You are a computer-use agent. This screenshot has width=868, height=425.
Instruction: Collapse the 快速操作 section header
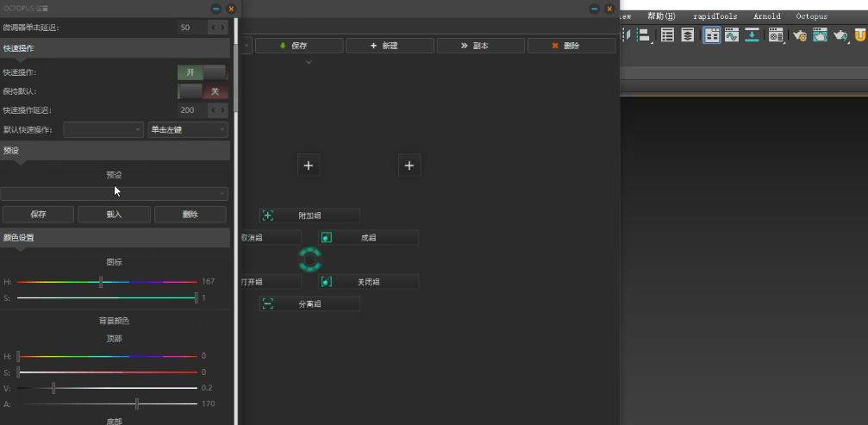116,48
